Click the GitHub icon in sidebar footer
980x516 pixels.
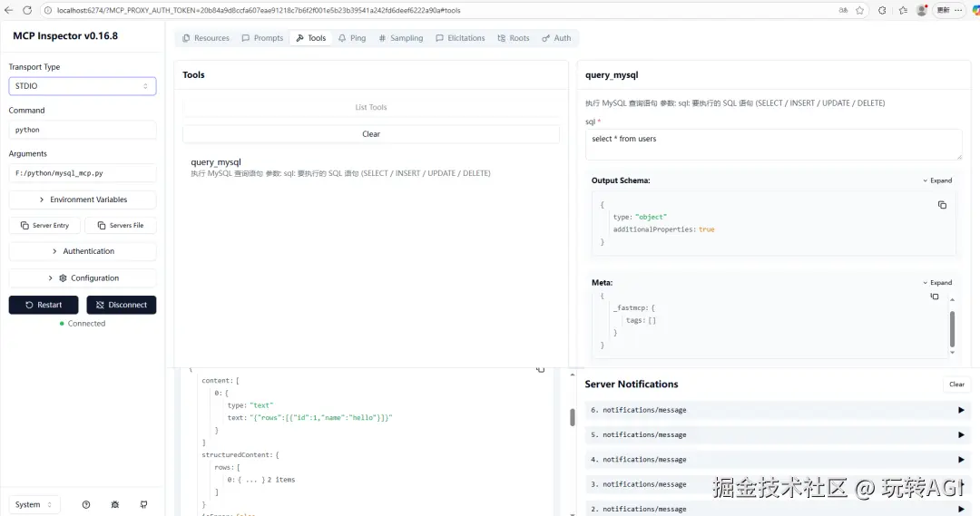143,505
